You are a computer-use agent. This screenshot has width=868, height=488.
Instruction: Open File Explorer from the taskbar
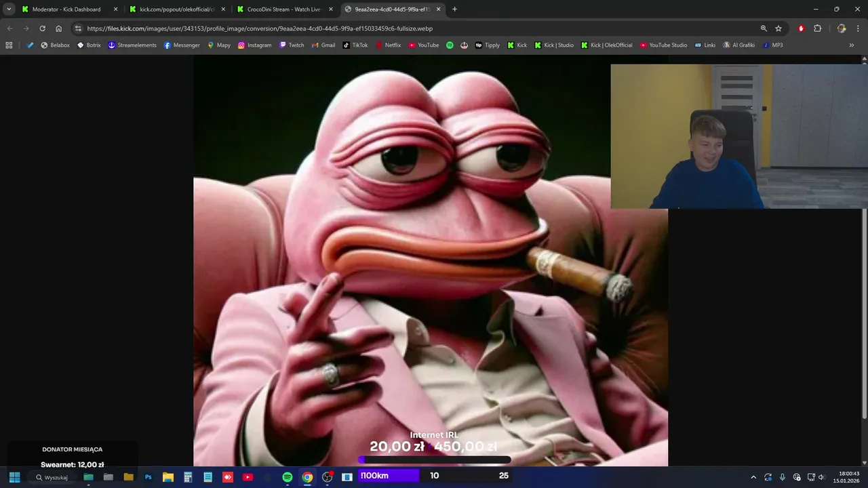click(x=167, y=476)
